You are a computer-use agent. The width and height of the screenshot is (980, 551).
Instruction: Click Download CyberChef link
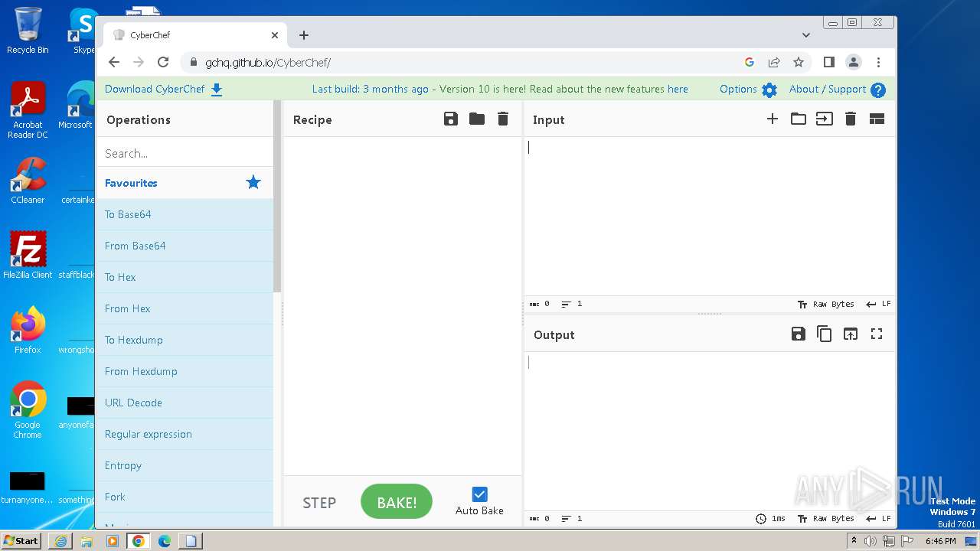click(155, 89)
